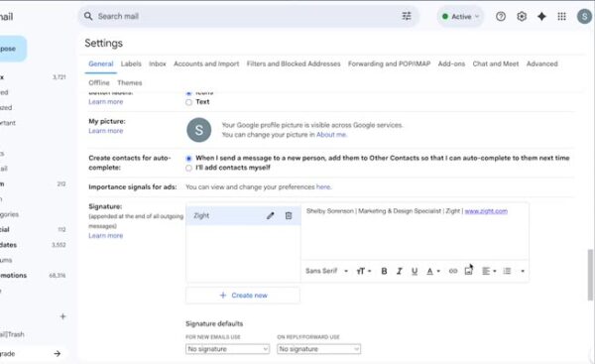Choose "I'll add contacts myself" option
Screen dimensions: 595x364
click(x=188, y=168)
